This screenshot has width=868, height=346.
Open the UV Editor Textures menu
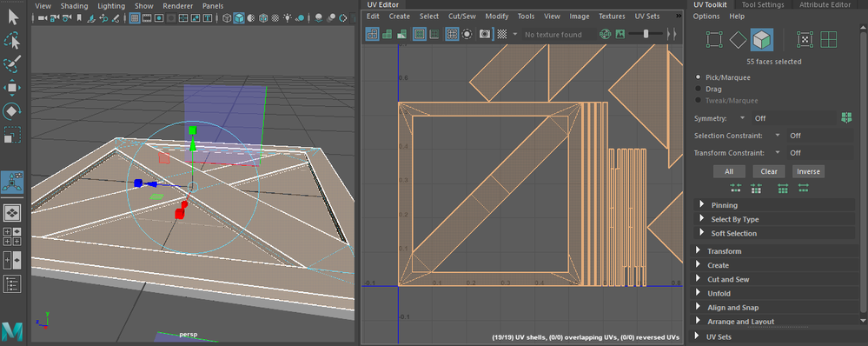612,16
